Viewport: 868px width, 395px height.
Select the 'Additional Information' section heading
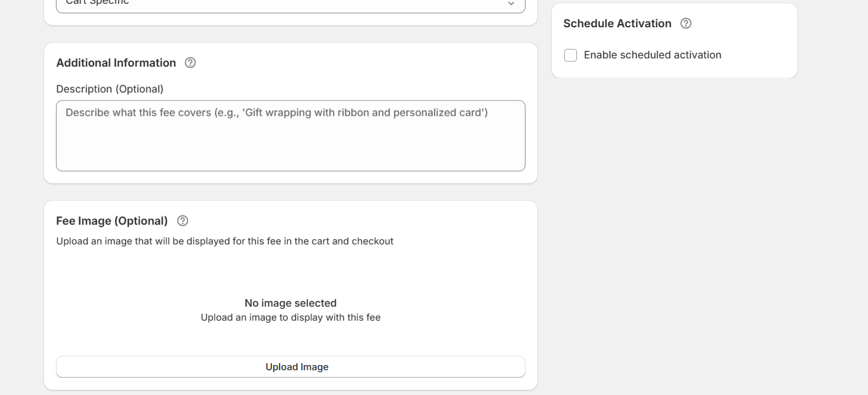[x=116, y=63]
